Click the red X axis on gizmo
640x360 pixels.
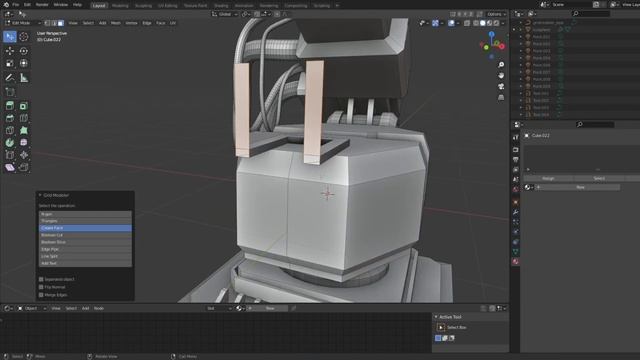click(x=502, y=47)
